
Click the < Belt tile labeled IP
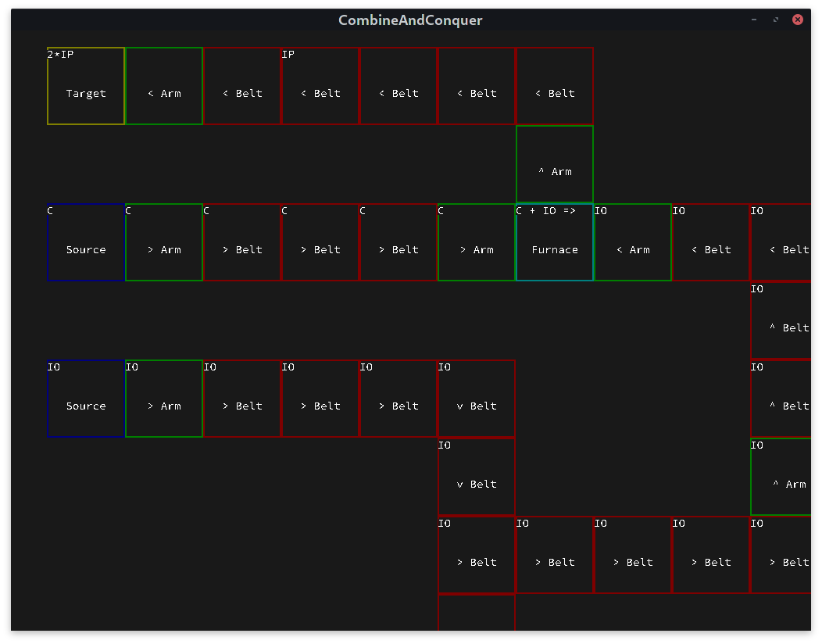click(x=320, y=86)
